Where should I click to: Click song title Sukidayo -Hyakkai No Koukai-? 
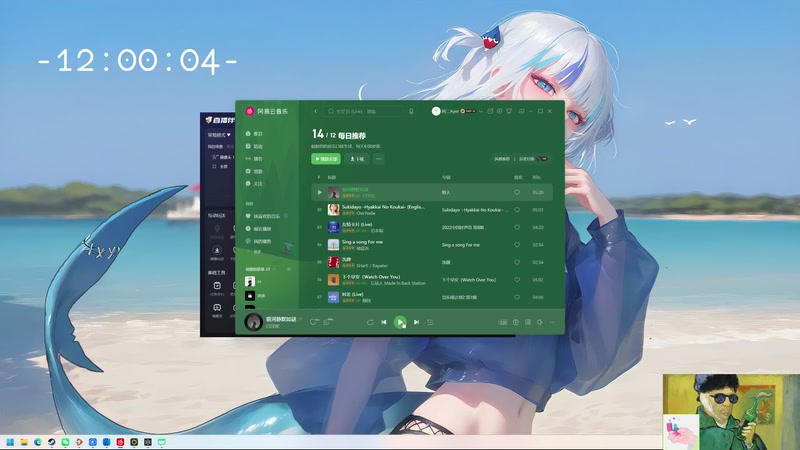point(383,207)
